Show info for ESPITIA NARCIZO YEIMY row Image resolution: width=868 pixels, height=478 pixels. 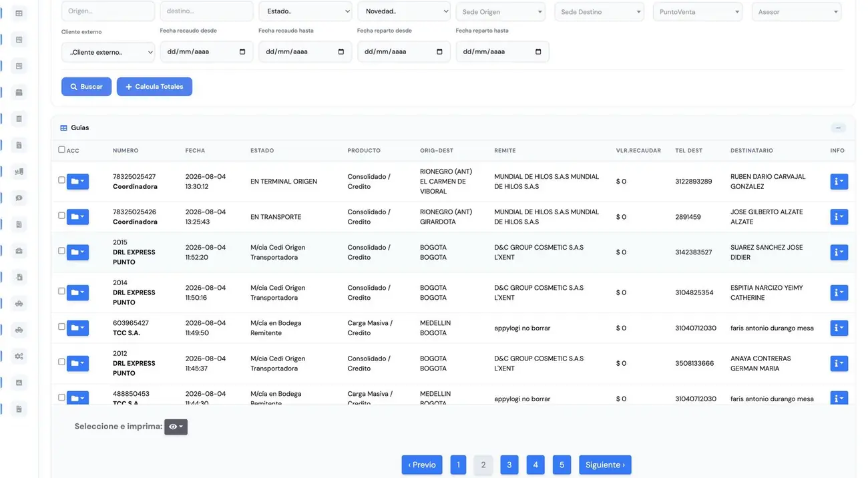839,292
